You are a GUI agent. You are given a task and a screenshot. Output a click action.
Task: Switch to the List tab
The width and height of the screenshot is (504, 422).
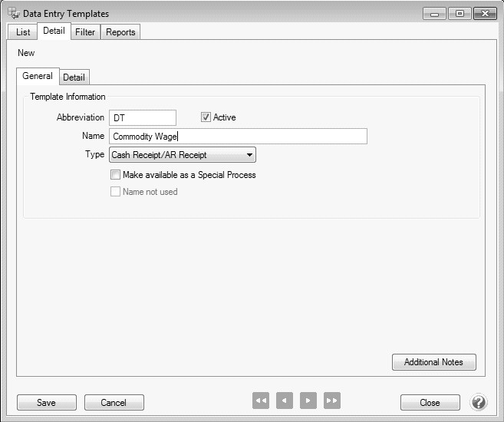coord(23,32)
